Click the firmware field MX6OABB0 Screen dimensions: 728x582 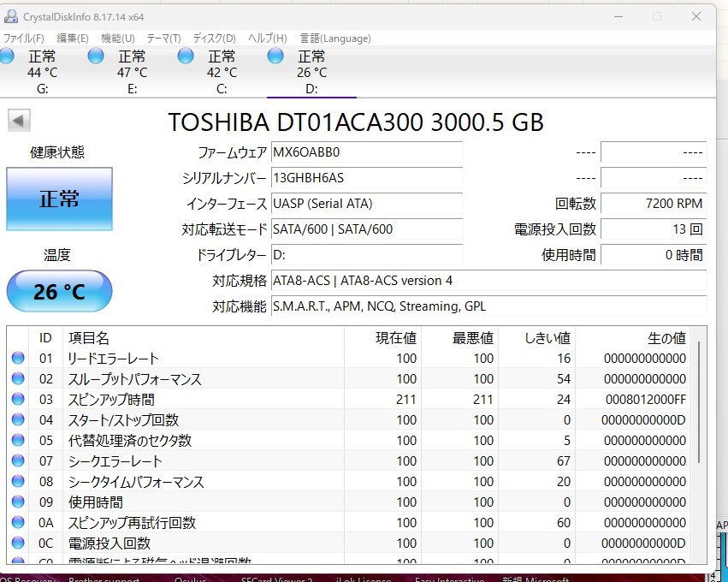tap(367, 152)
